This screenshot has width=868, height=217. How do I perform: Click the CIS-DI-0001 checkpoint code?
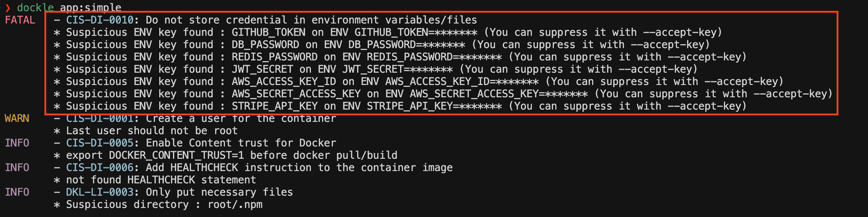click(x=100, y=119)
